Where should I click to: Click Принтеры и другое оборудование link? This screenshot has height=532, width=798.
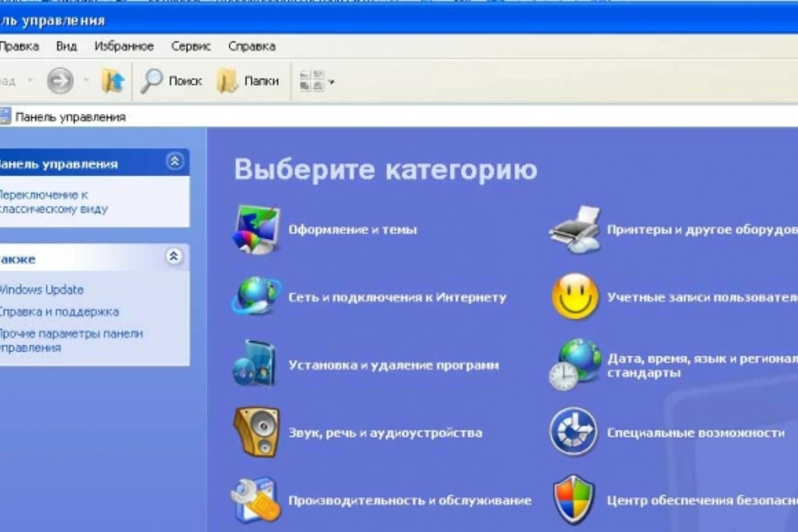pos(702,230)
